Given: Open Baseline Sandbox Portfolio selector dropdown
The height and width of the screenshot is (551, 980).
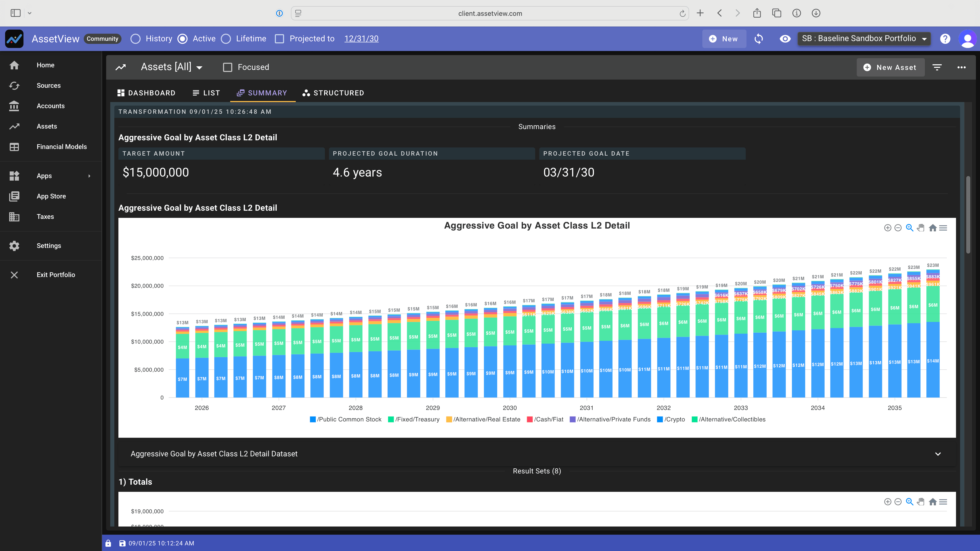Looking at the screenshot, I should point(864,39).
